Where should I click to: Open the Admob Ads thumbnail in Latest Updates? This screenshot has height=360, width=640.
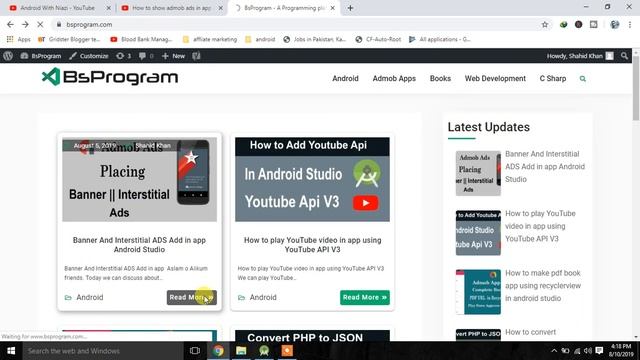(x=478, y=173)
